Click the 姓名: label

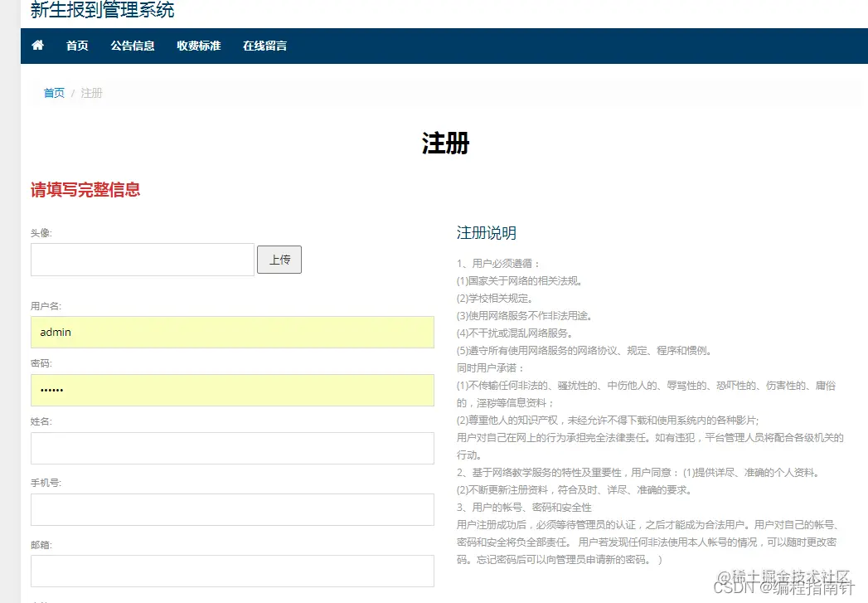coord(41,421)
